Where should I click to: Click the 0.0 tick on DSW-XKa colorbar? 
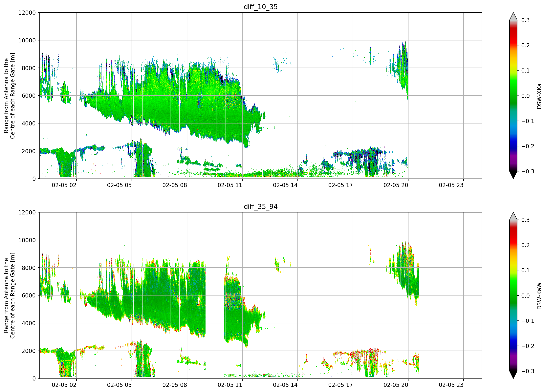(526, 96)
